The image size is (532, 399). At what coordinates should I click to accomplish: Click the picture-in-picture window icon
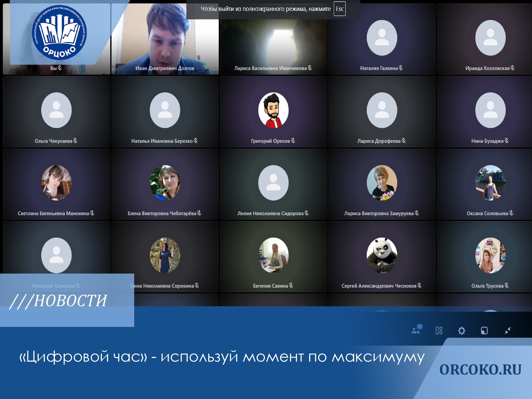coord(484,331)
